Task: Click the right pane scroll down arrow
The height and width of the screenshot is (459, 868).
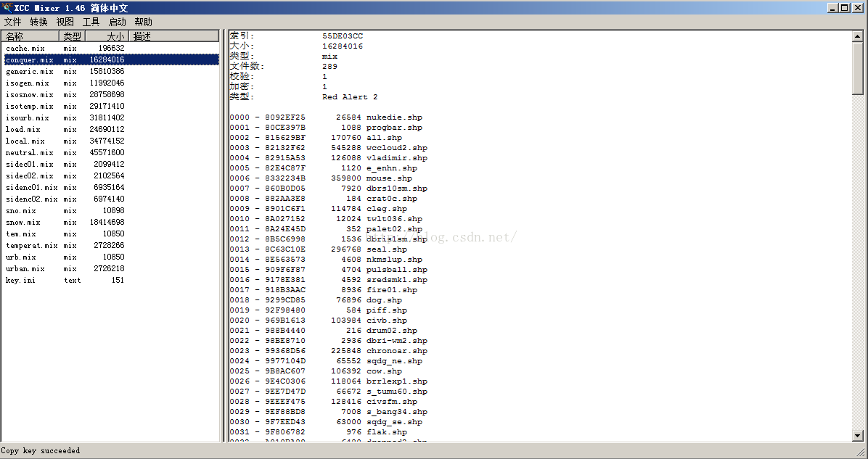Action: click(858, 436)
